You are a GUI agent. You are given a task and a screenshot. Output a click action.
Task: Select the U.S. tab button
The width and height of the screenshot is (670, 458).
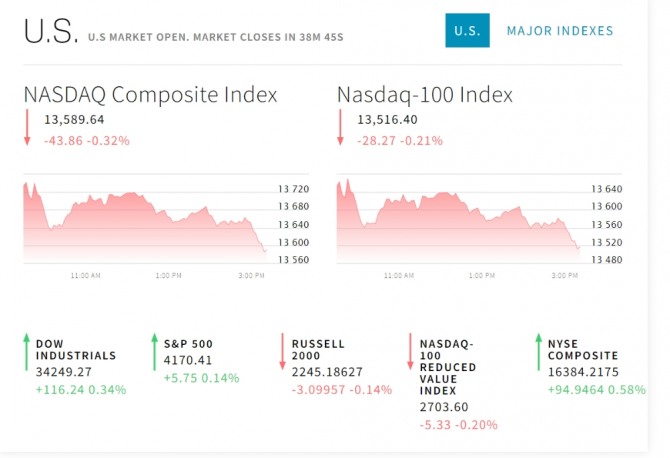(x=467, y=31)
